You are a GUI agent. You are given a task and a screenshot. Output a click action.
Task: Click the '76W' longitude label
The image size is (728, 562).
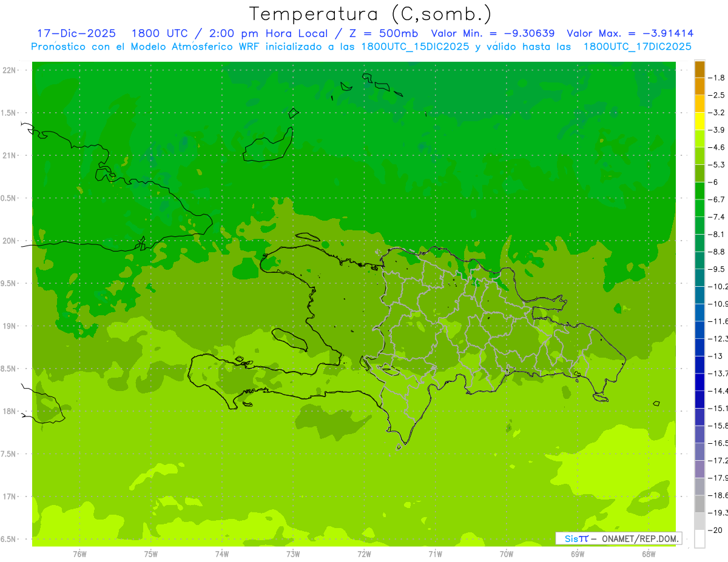(x=79, y=553)
